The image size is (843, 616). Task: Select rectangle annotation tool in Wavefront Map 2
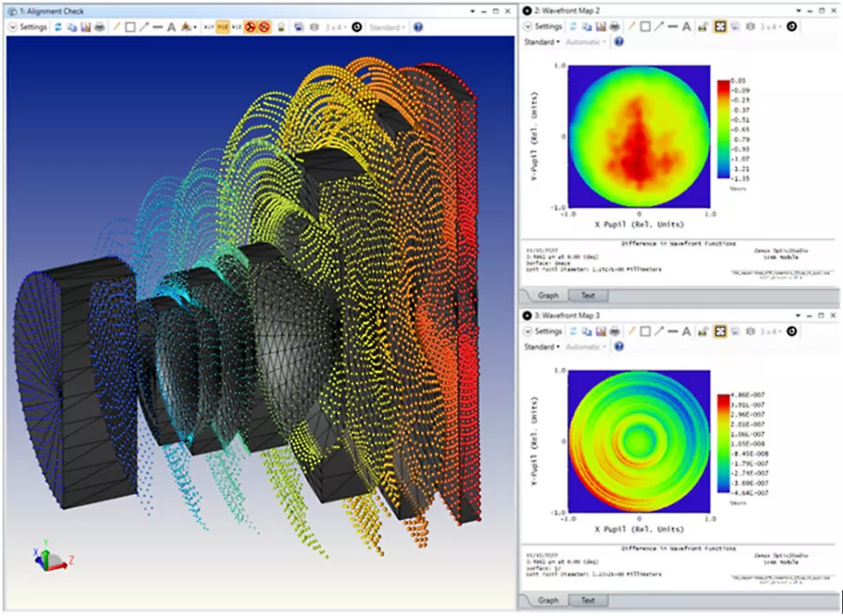click(645, 27)
